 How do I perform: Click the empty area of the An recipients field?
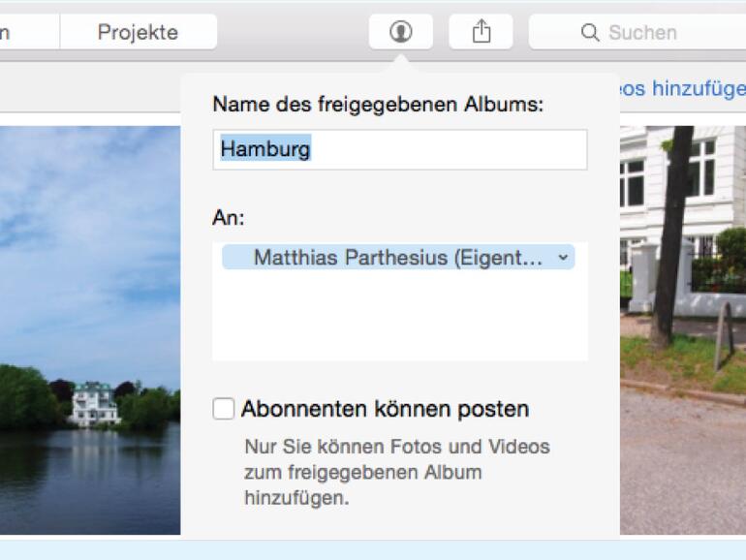coord(399,320)
